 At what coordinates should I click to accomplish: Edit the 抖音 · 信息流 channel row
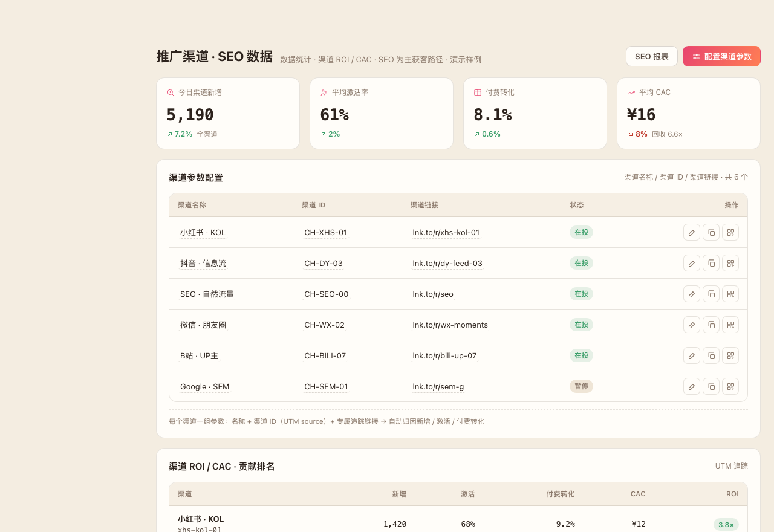[692, 263]
